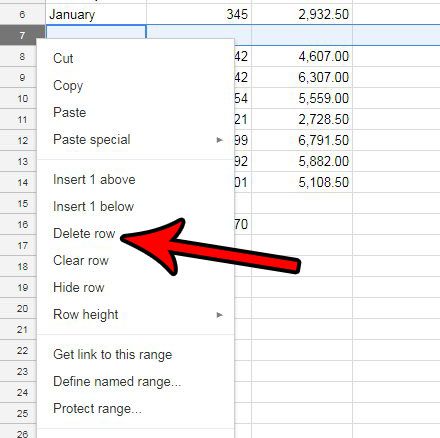This screenshot has width=440, height=438.
Task: Select row header 16
Action: [x=18, y=224]
